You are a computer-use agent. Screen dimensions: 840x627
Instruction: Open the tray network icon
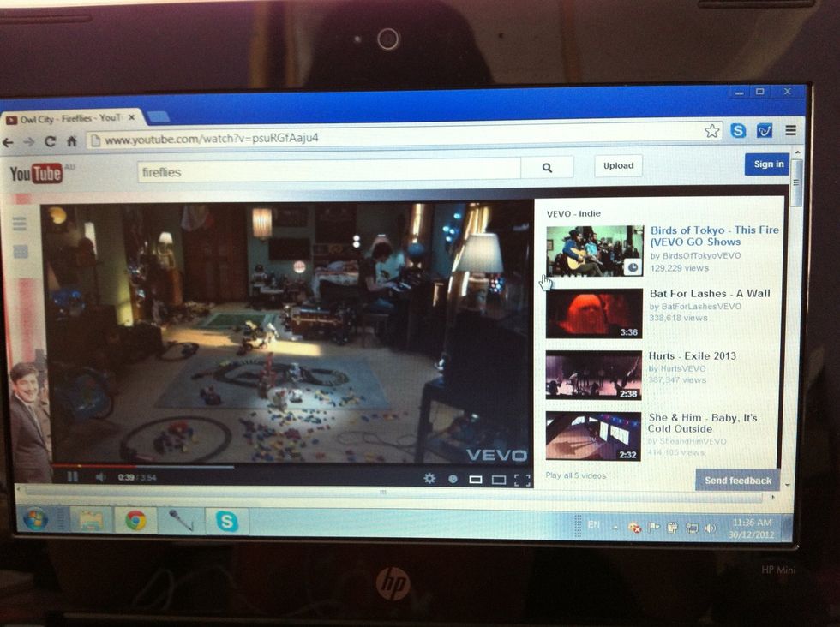click(x=691, y=528)
